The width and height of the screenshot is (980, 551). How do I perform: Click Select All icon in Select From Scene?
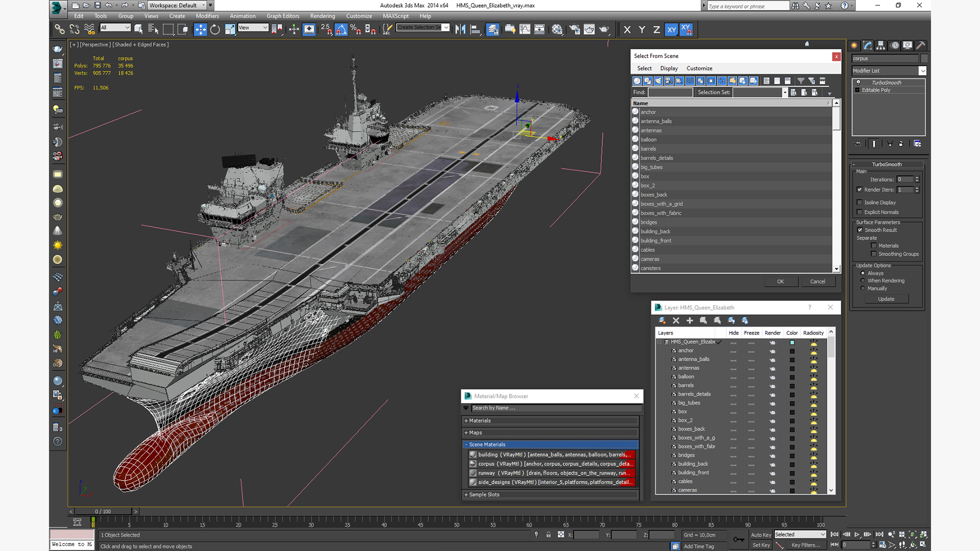click(x=766, y=81)
